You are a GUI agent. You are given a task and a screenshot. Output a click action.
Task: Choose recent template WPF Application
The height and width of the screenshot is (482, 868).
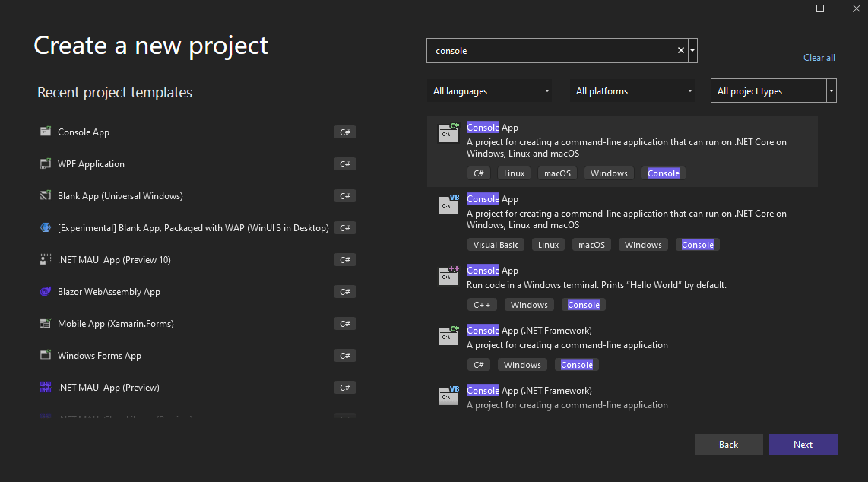click(198, 163)
